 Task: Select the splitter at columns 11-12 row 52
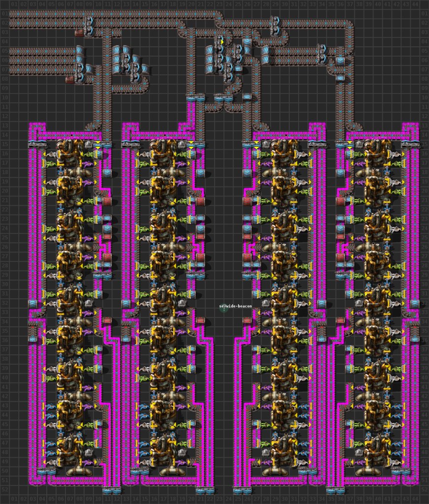[x=112, y=491]
